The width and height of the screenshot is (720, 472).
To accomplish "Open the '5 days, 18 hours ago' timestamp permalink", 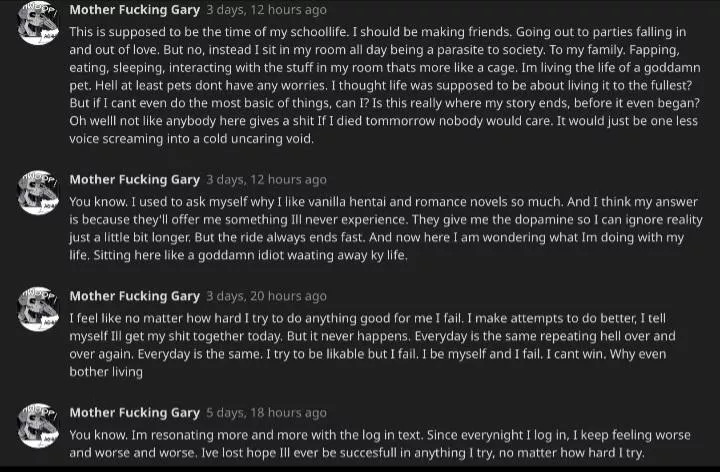I will [266, 412].
